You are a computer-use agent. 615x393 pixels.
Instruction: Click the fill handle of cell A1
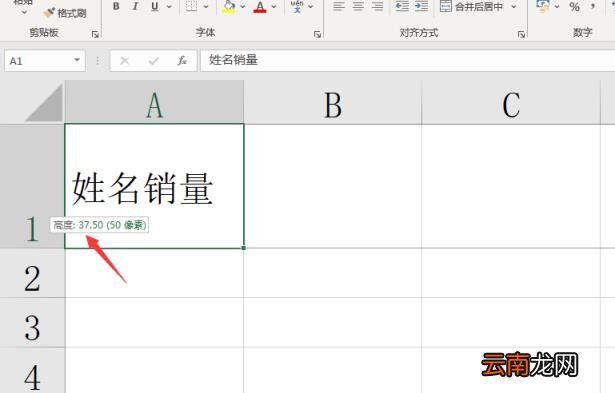[244, 248]
